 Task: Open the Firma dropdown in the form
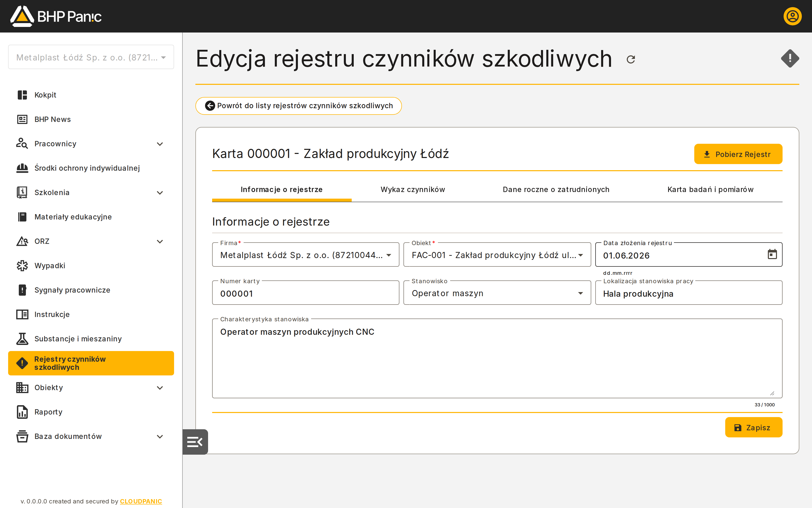pos(306,255)
